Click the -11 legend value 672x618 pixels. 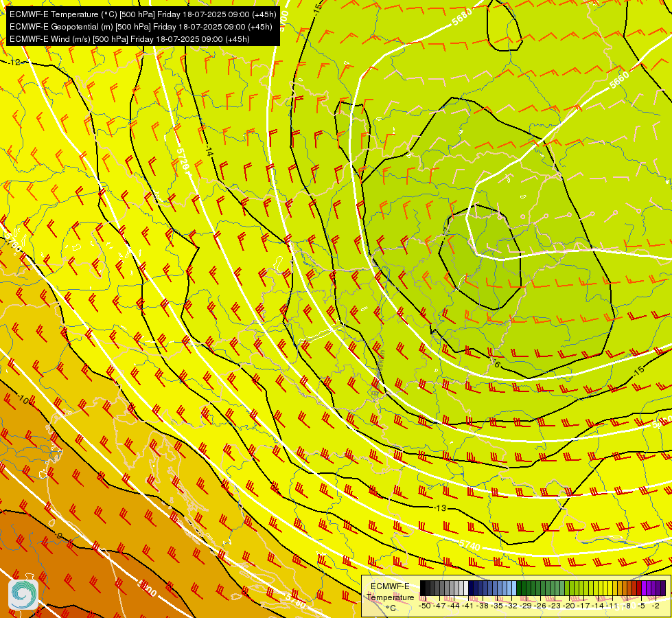click(x=612, y=606)
